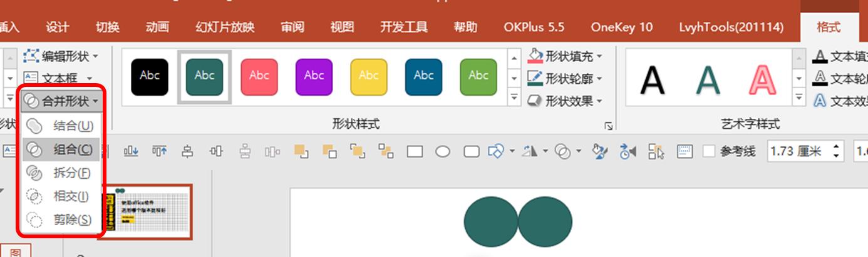Open the 设计 ribbon tab
Viewport: 868px width, 257px height.
58,27
